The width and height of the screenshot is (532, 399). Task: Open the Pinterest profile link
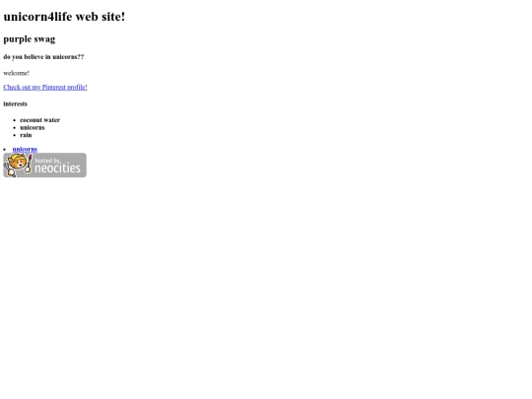tap(45, 88)
